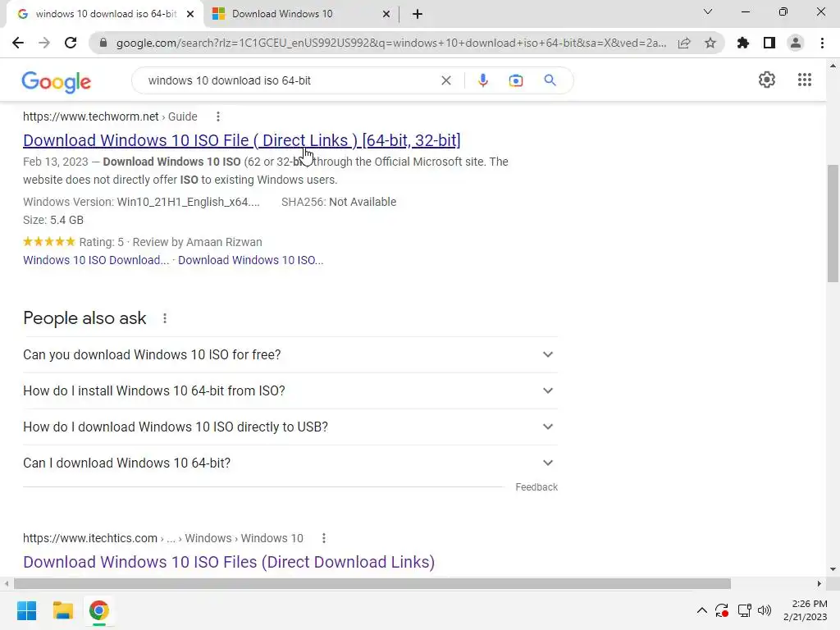Viewport: 840px width, 630px height.
Task: Select the Google search results tab
Action: [x=106, y=14]
